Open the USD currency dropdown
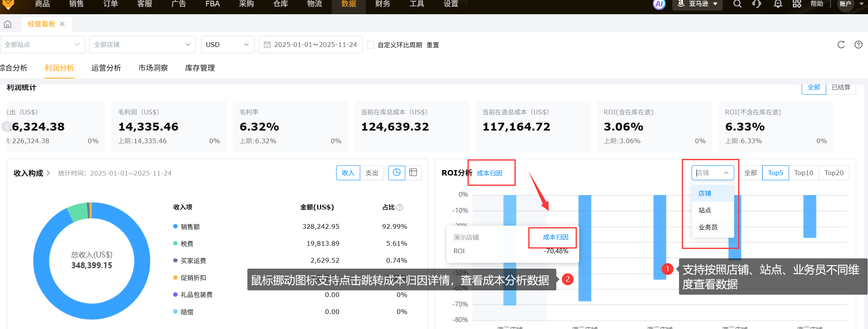The height and width of the screenshot is (329, 868). pyautogui.click(x=228, y=45)
